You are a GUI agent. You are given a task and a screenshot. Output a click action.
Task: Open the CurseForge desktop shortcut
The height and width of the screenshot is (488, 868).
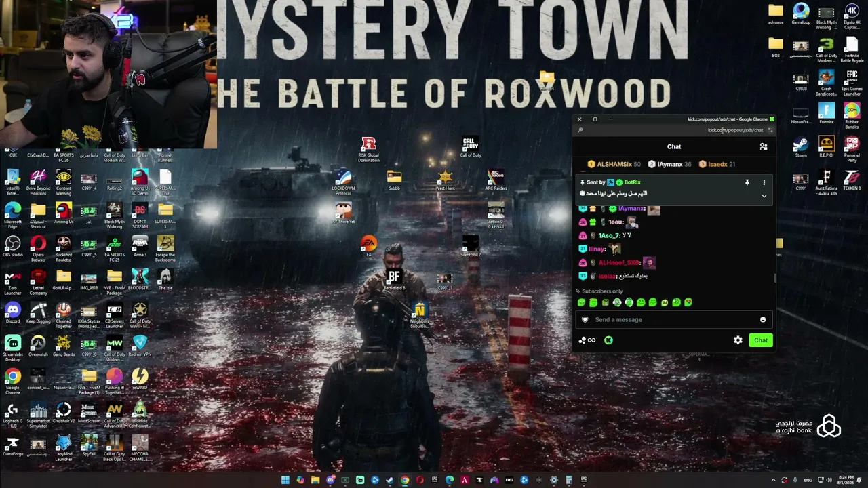coord(12,446)
